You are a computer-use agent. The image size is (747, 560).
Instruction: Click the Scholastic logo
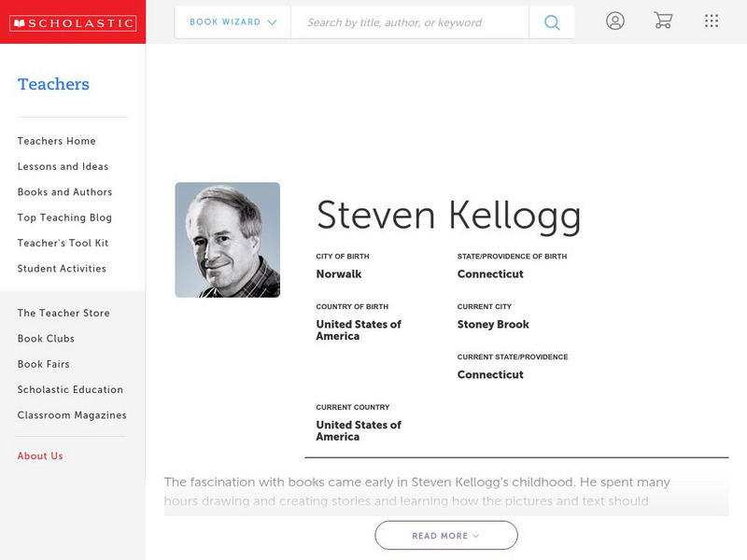(73, 23)
